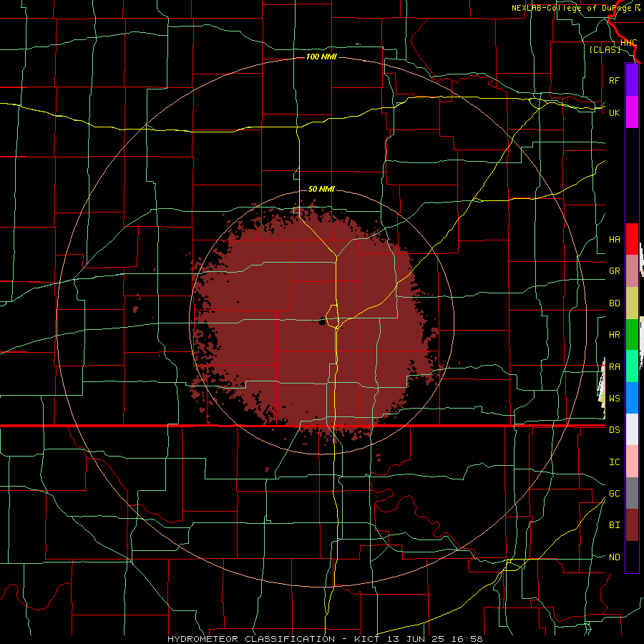Screen dimensions: 644x644
Task: Click the "DS" legend label
Action: [x=614, y=430]
